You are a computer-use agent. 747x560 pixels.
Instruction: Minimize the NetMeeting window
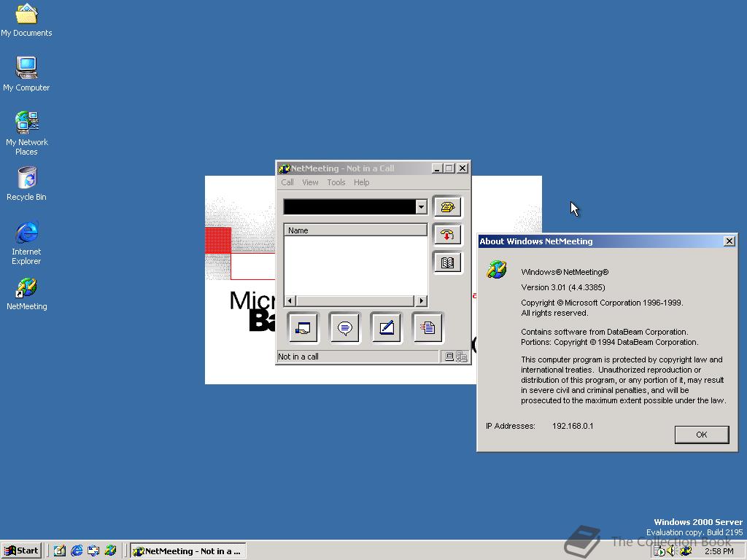437,168
